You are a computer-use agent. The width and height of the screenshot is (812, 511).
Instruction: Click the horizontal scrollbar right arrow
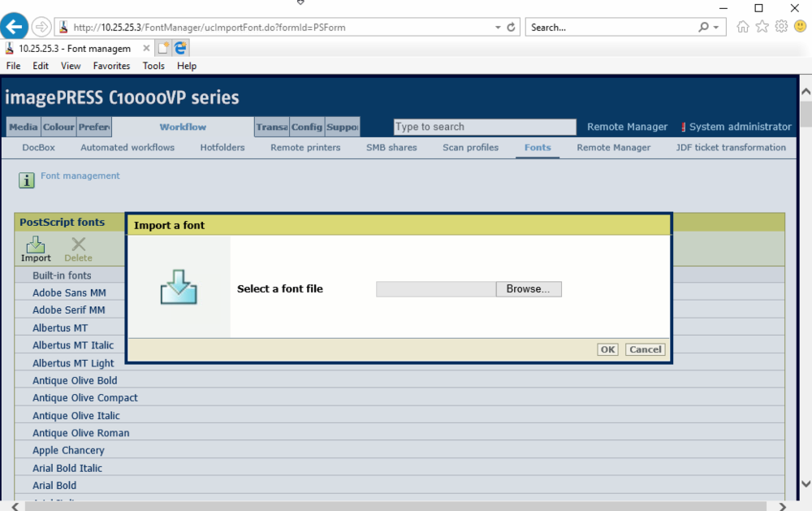click(x=782, y=506)
